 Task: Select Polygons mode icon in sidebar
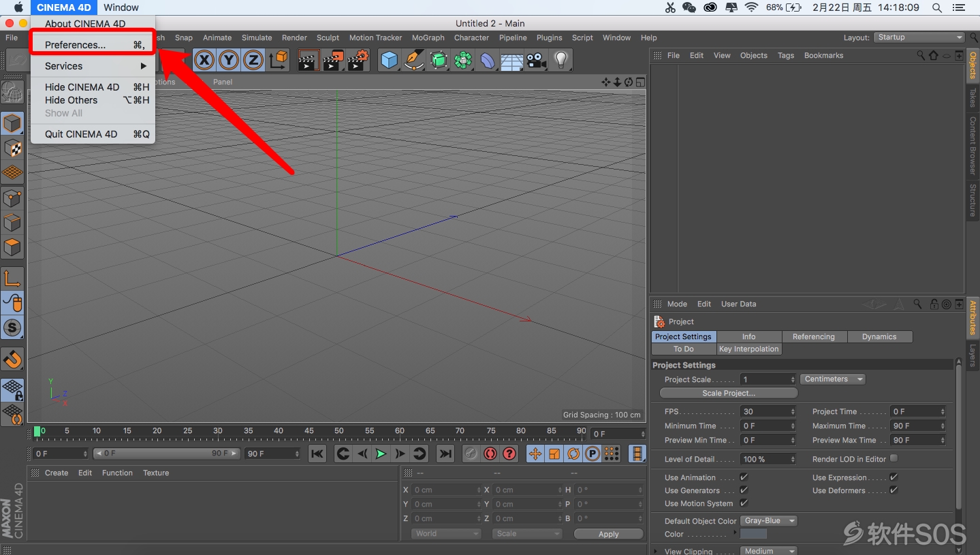(12, 247)
